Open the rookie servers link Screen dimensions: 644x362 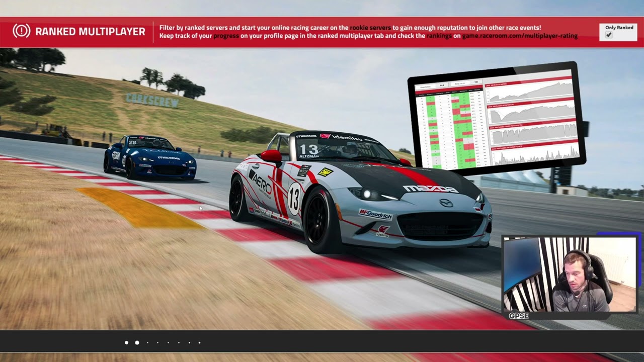coord(370,28)
